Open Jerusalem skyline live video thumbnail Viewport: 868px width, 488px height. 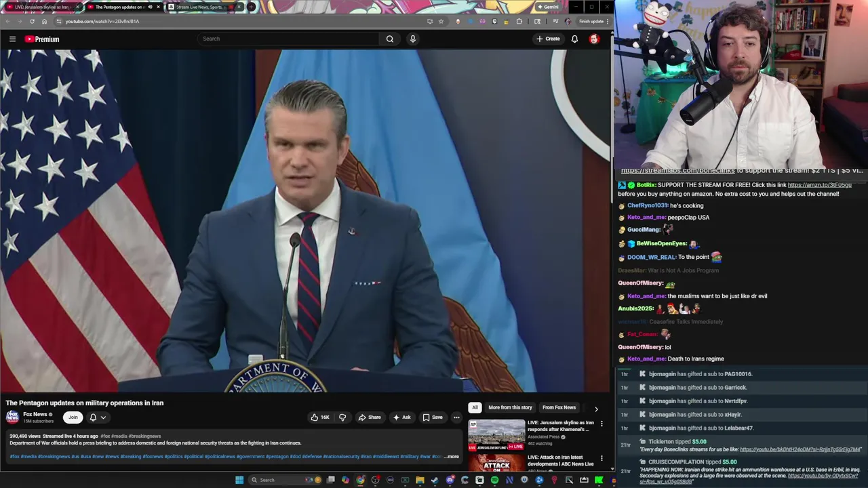(496, 435)
